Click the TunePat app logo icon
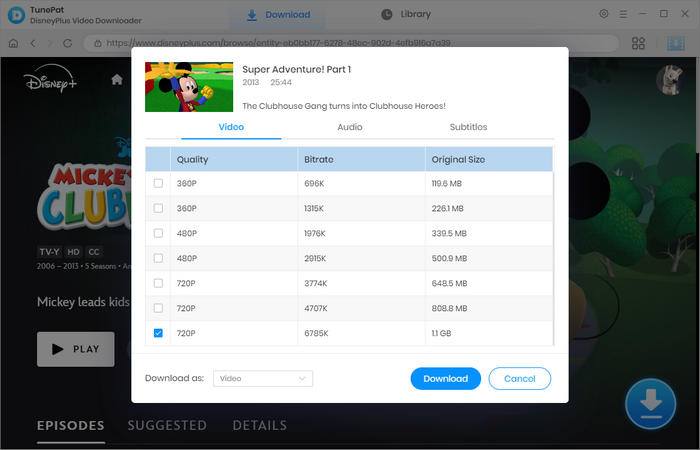 (x=16, y=15)
